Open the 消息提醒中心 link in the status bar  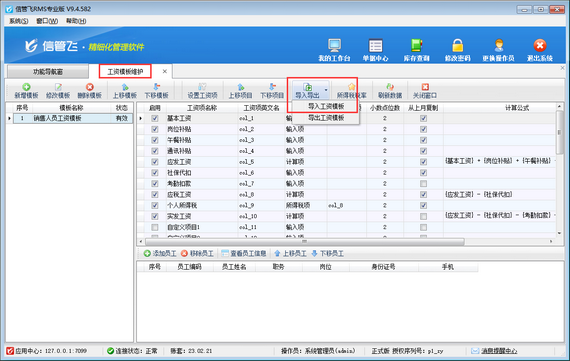coord(499,351)
